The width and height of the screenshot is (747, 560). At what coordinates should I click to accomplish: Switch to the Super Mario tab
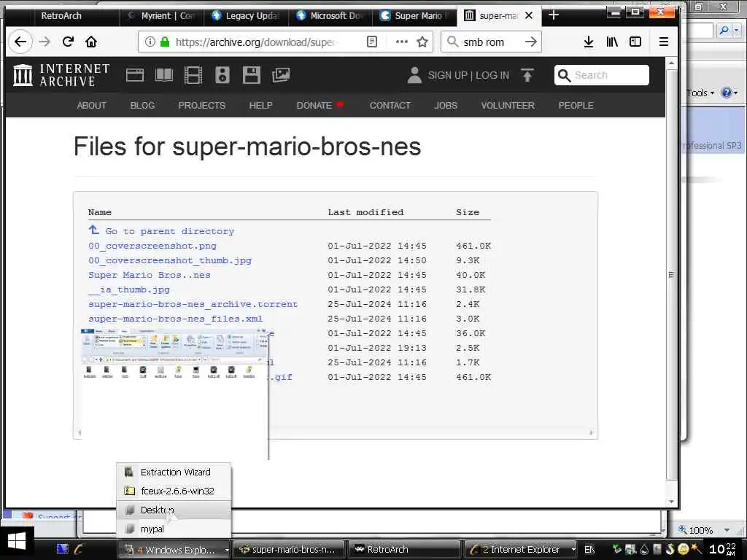coord(414,16)
